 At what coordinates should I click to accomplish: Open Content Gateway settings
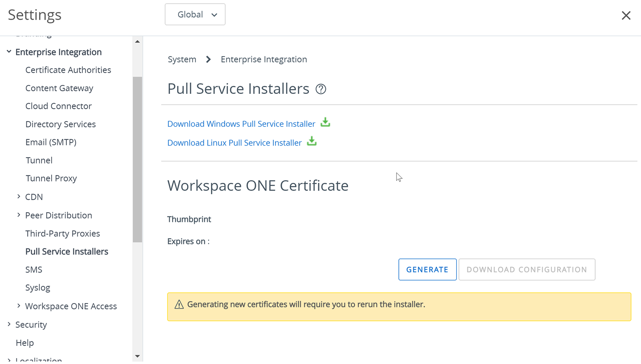pyautogui.click(x=59, y=88)
